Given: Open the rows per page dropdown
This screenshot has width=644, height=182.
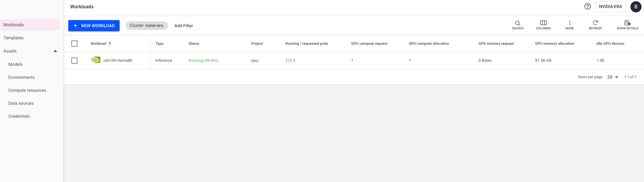Looking at the screenshot, I should tap(613, 77).
